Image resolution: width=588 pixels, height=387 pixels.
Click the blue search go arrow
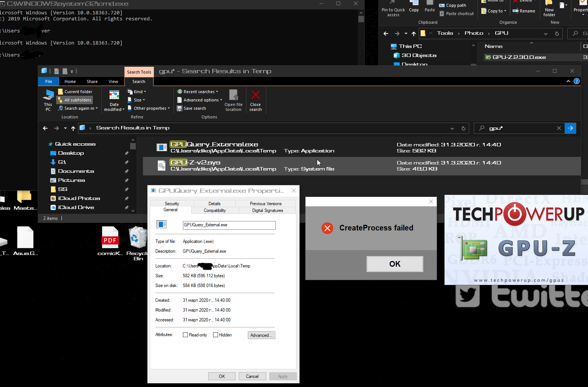(x=571, y=128)
